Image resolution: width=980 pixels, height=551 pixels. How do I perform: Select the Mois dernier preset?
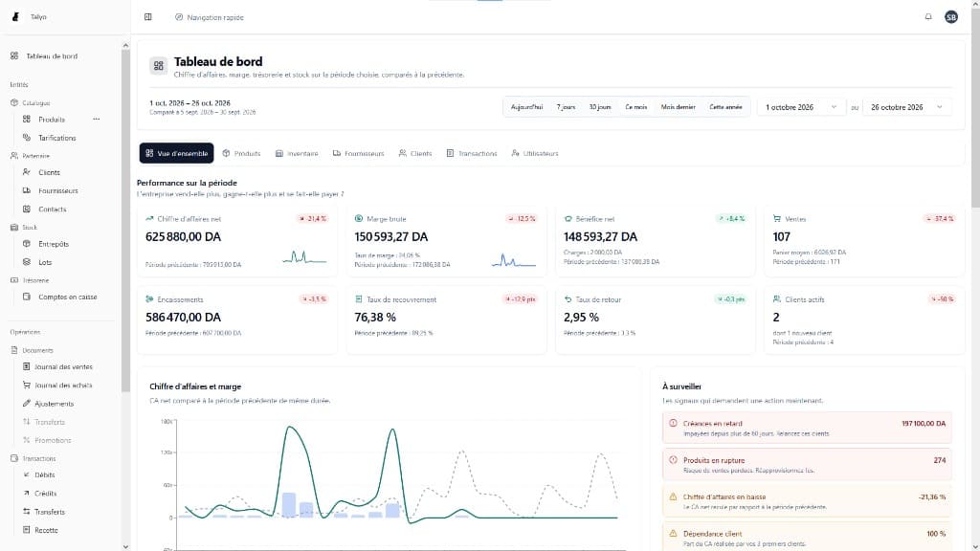point(679,107)
